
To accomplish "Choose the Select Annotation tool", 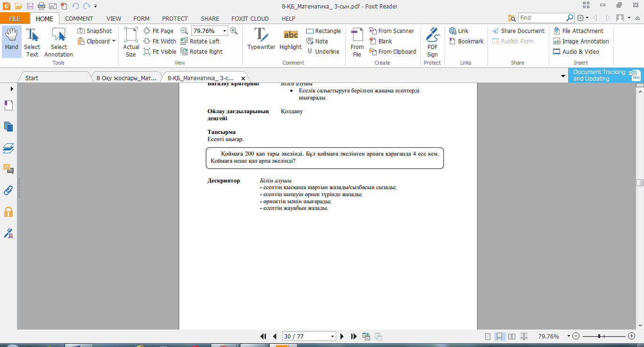I will (59, 41).
